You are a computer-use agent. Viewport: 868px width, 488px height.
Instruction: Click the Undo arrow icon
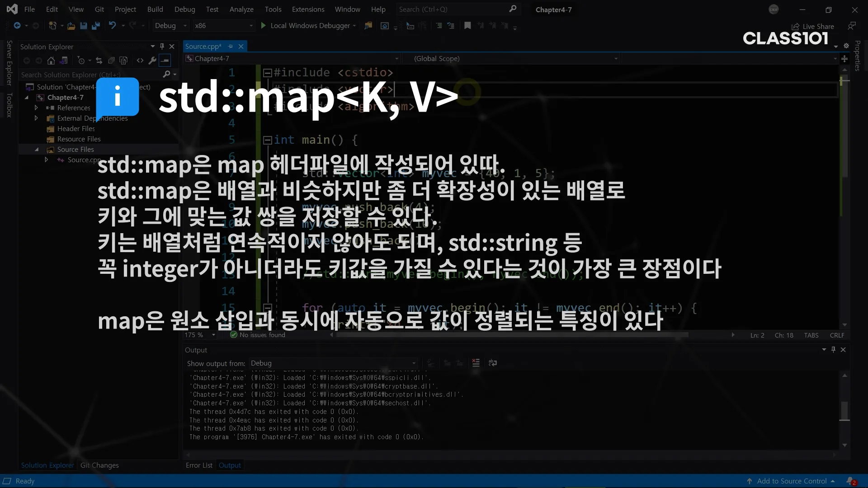112,26
